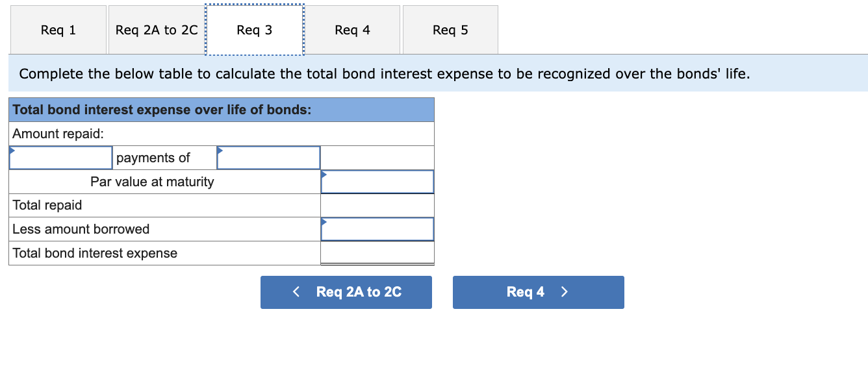This screenshot has height=392, width=868.
Task: Select the Par value at maturity input field
Action: tap(377, 182)
